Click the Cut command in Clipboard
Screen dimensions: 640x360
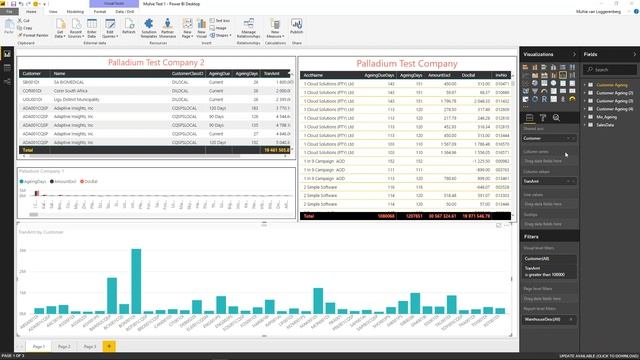click(x=23, y=20)
